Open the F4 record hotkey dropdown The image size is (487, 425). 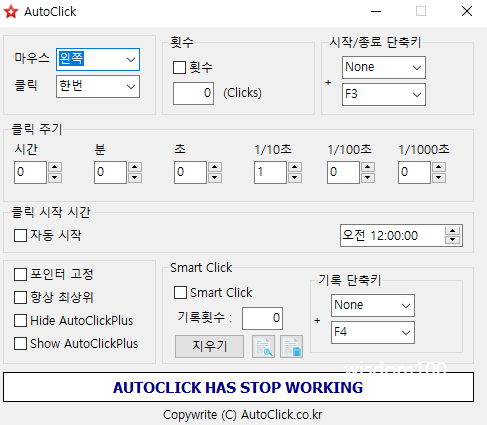(373, 332)
